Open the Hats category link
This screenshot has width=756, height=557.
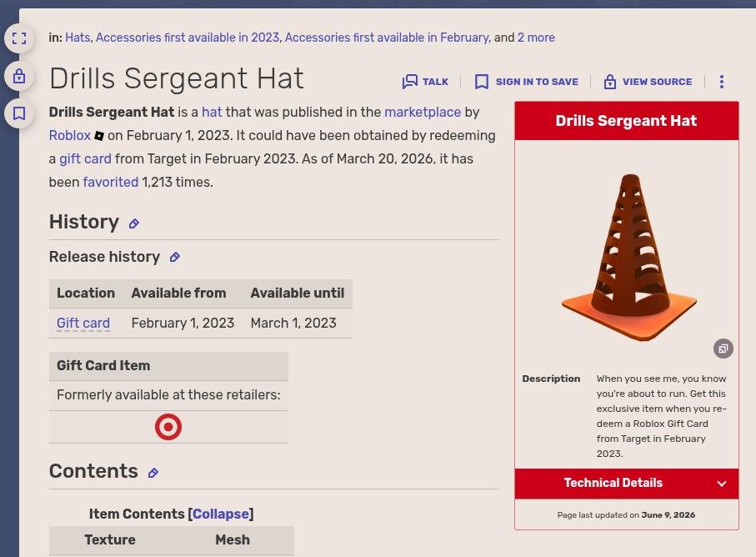click(78, 38)
